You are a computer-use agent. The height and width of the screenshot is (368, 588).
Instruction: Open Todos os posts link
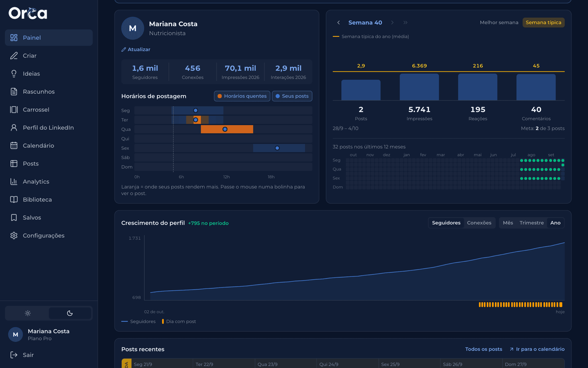[484, 349]
